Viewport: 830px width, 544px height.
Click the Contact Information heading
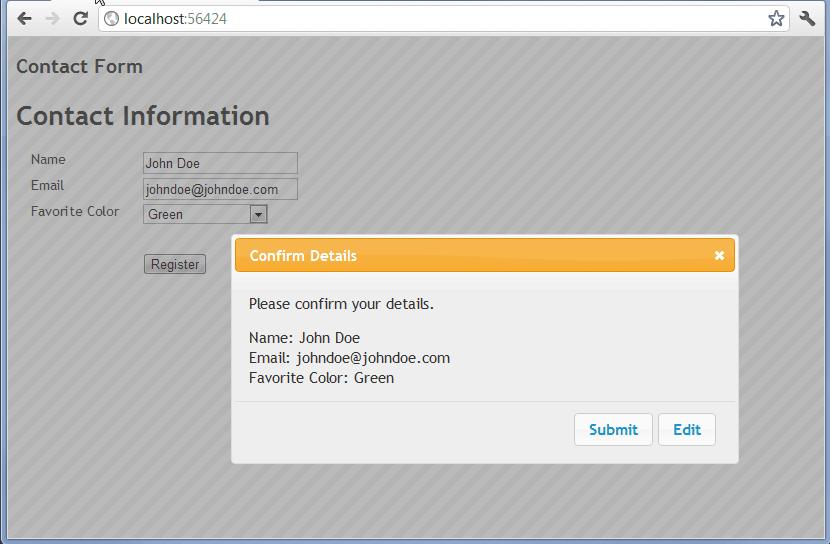pos(143,116)
